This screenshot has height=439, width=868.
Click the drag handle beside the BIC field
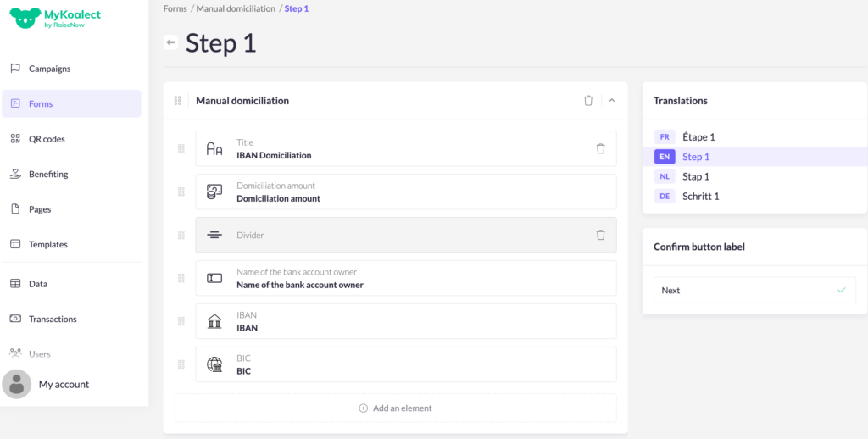click(181, 364)
